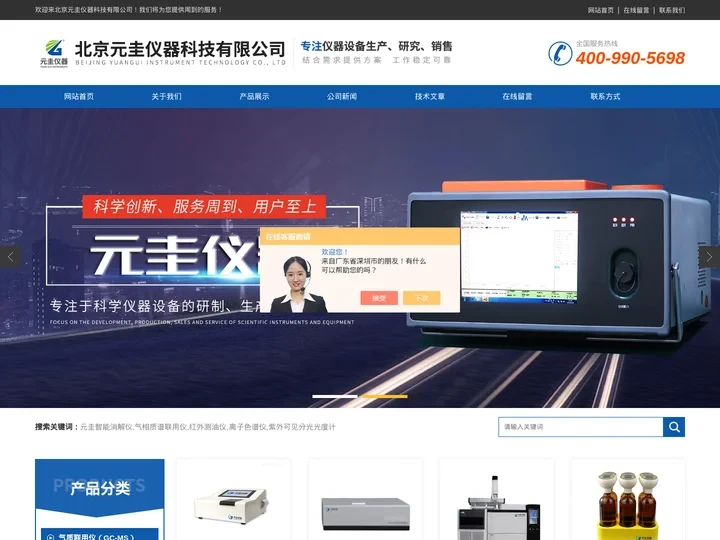Click 网站首页 link in top dark bar

click(x=601, y=10)
